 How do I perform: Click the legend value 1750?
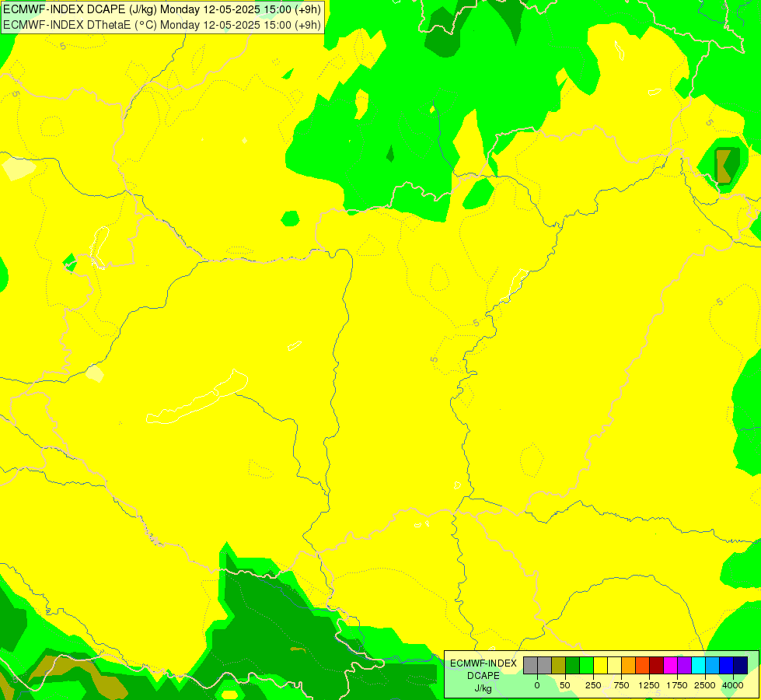click(677, 685)
